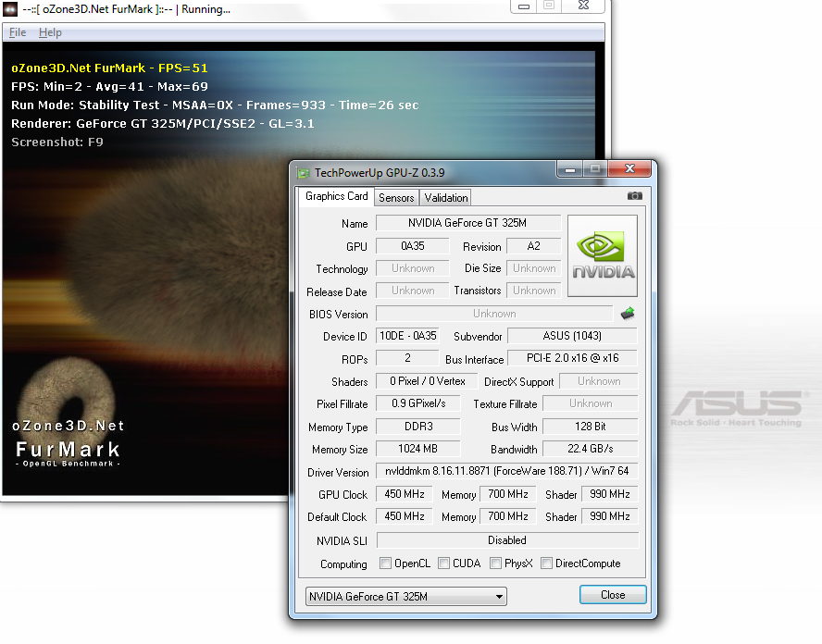Screen dimensions: 822x644
Task: Click the Default Clock row Shader 990 MHz field
Action: click(x=610, y=516)
